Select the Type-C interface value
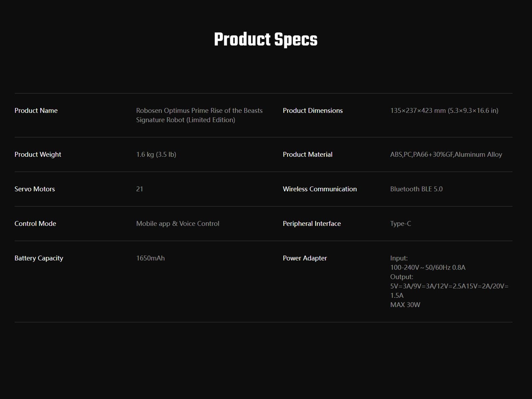532x399 pixels. coord(401,224)
